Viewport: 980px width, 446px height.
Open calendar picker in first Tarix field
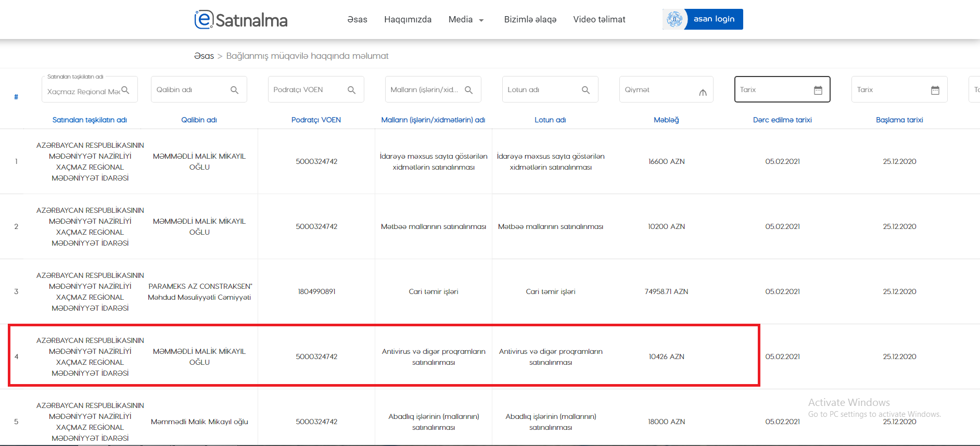point(818,90)
